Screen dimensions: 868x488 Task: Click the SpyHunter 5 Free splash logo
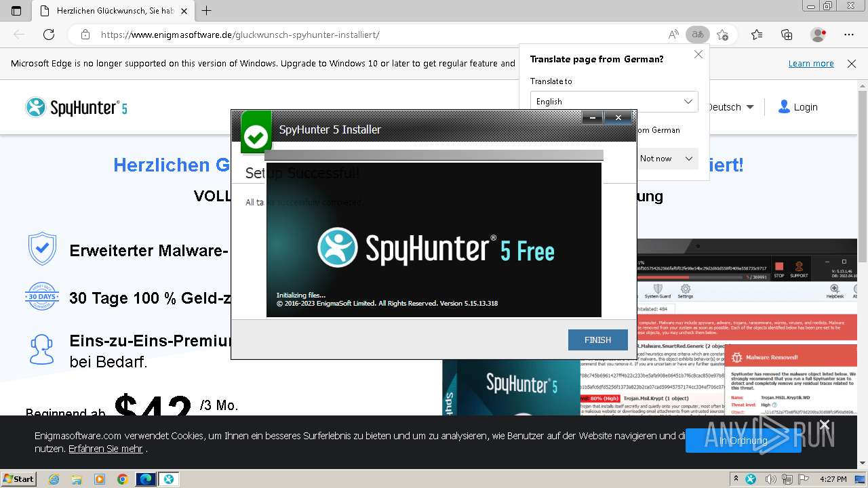click(x=435, y=248)
